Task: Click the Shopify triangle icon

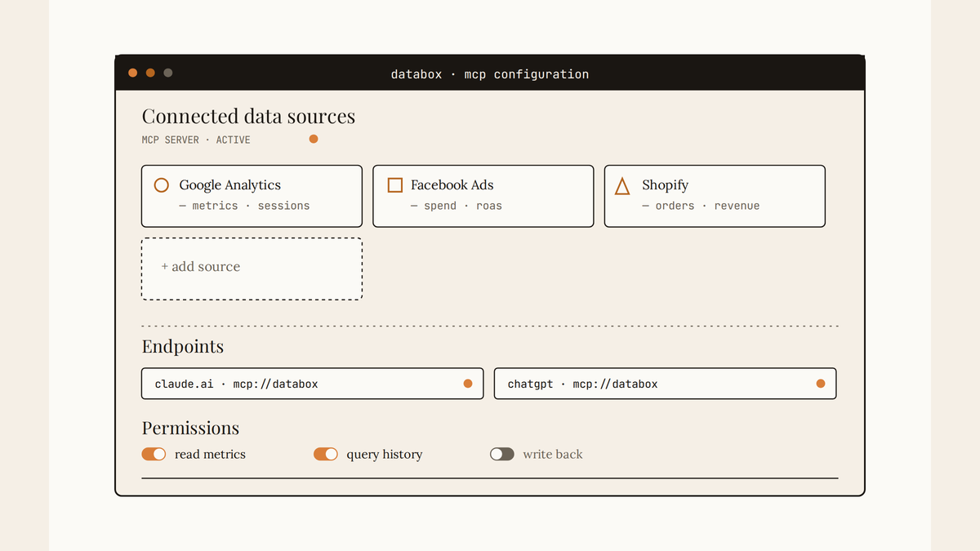Action: point(622,186)
